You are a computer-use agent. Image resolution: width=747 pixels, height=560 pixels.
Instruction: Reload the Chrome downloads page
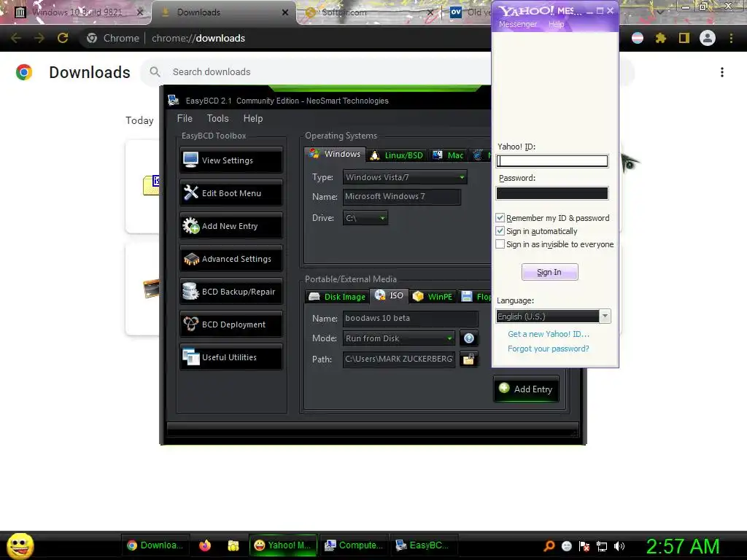click(x=63, y=38)
